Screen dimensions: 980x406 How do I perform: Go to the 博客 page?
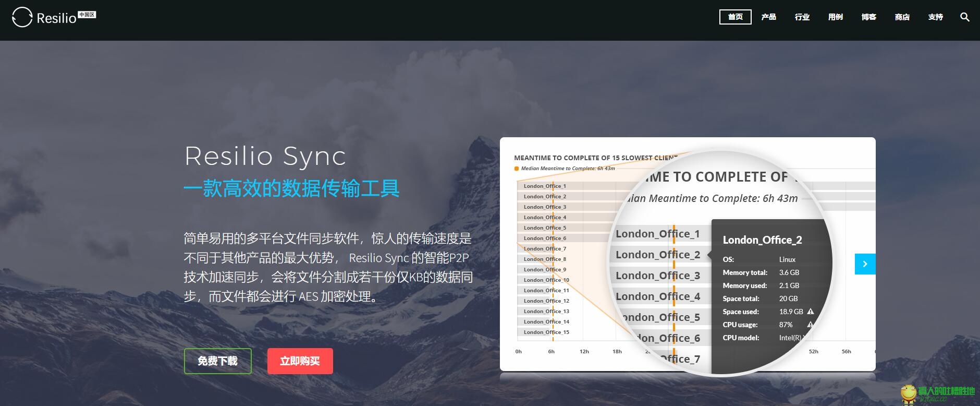(868, 17)
